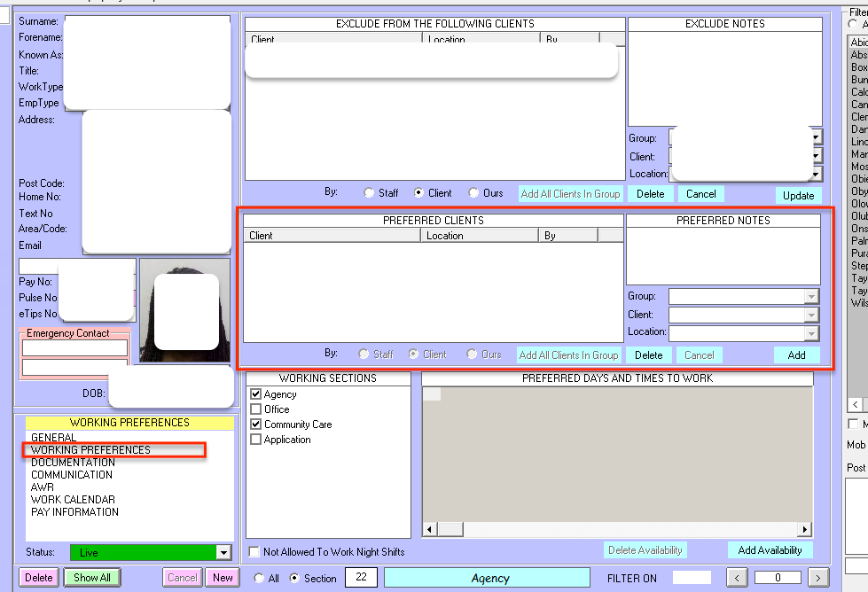This screenshot has width=868, height=592.
Task: Open the Status dropdown showing Live
Action: [223, 552]
